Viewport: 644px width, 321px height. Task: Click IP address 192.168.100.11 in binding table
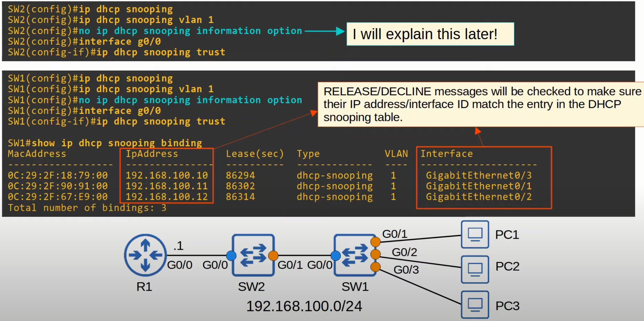pyautogui.click(x=167, y=186)
